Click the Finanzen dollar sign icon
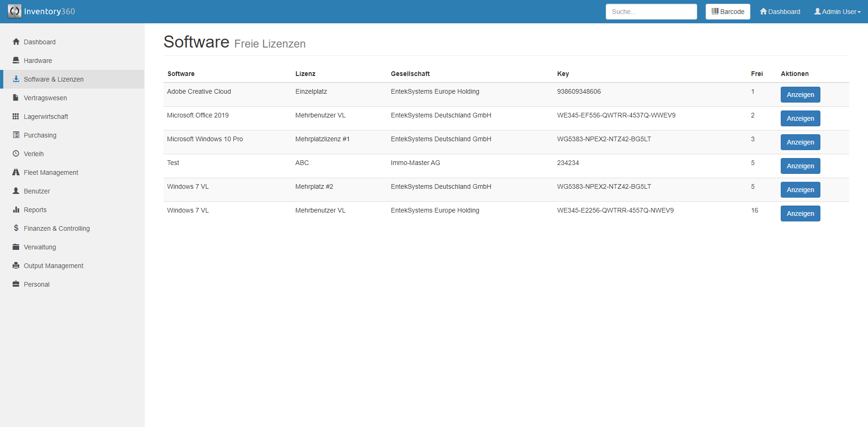 tap(16, 228)
